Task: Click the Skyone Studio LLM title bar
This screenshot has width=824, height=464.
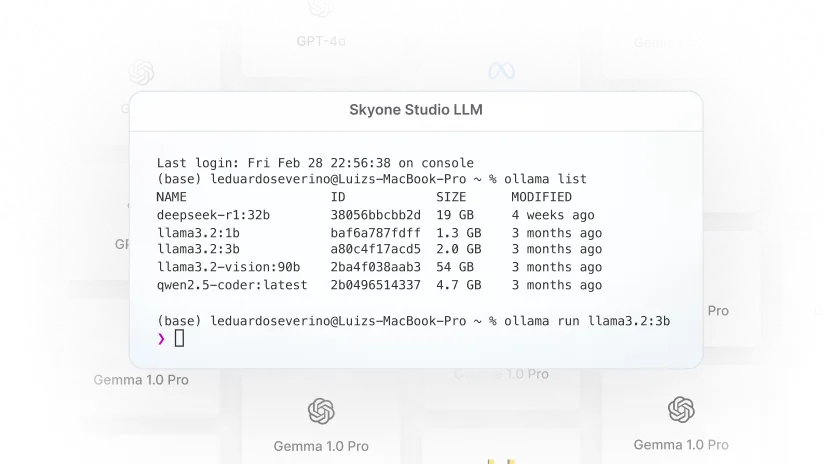Action: pos(415,109)
